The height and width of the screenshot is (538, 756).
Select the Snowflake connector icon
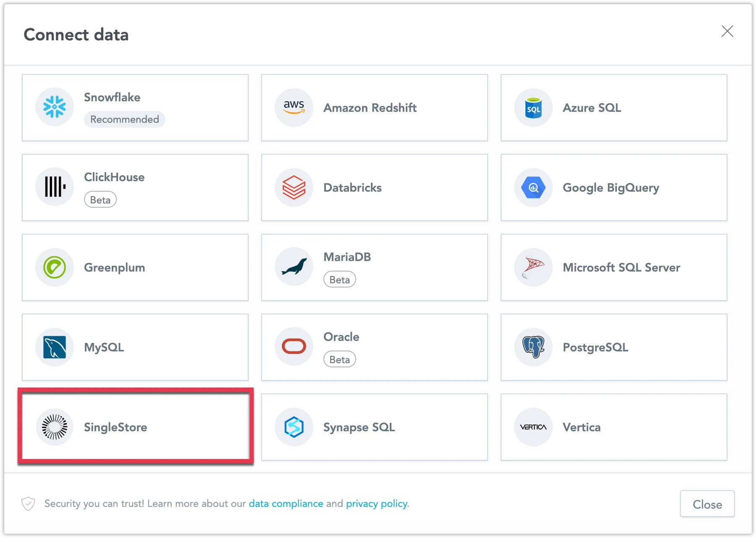coord(55,107)
